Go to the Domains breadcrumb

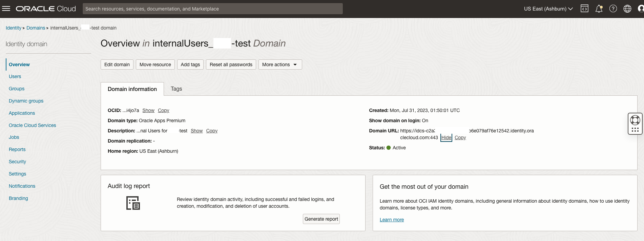[x=36, y=28]
